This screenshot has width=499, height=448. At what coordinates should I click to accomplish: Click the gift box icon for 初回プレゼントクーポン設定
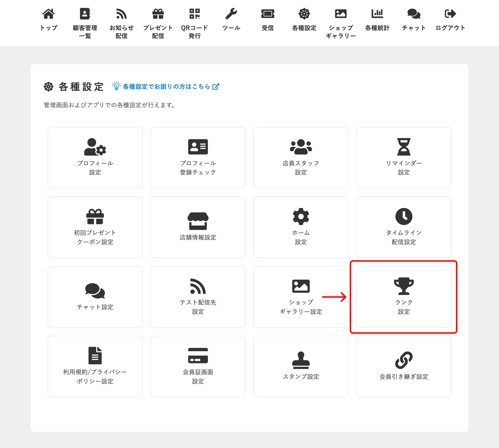pos(95,216)
